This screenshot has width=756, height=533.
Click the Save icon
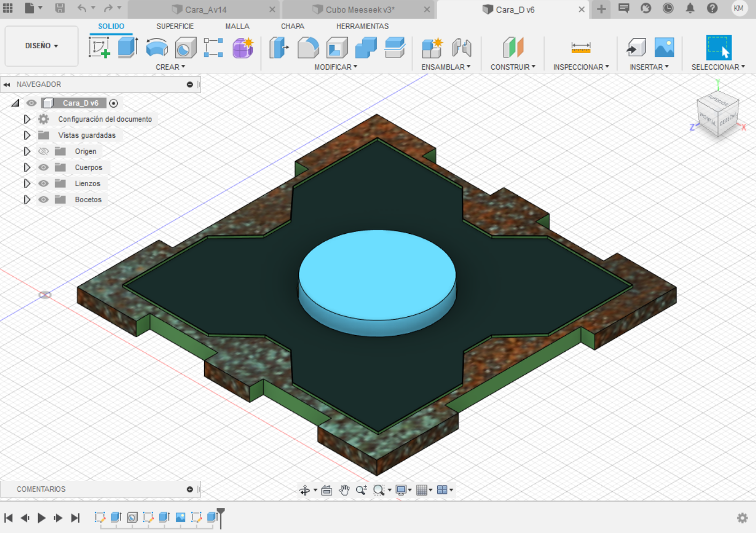(x=60, y=8)
